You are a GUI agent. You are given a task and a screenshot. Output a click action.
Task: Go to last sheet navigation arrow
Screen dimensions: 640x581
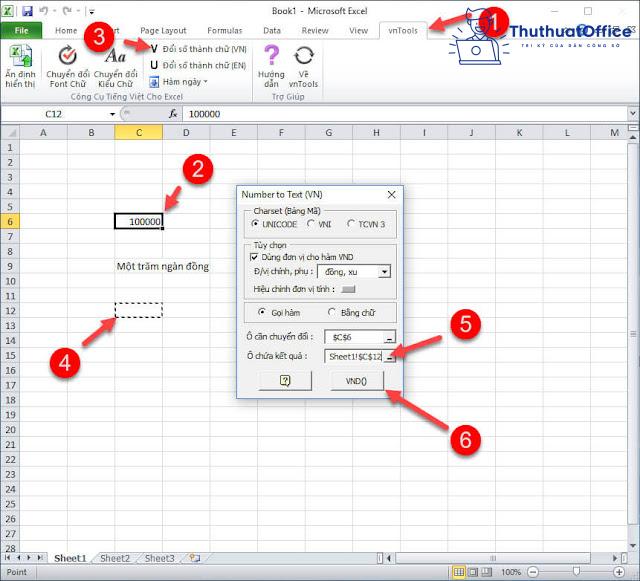[x=40, y=558]
